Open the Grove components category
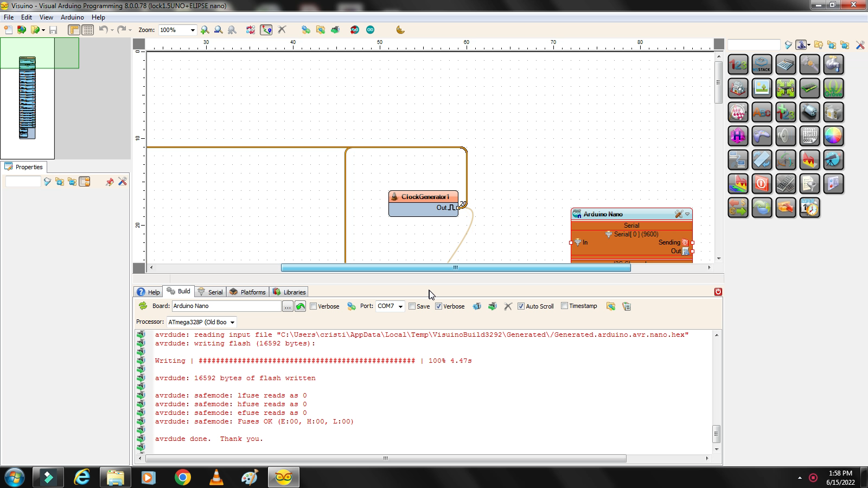 pyautogui.click(x=834, y=88)
